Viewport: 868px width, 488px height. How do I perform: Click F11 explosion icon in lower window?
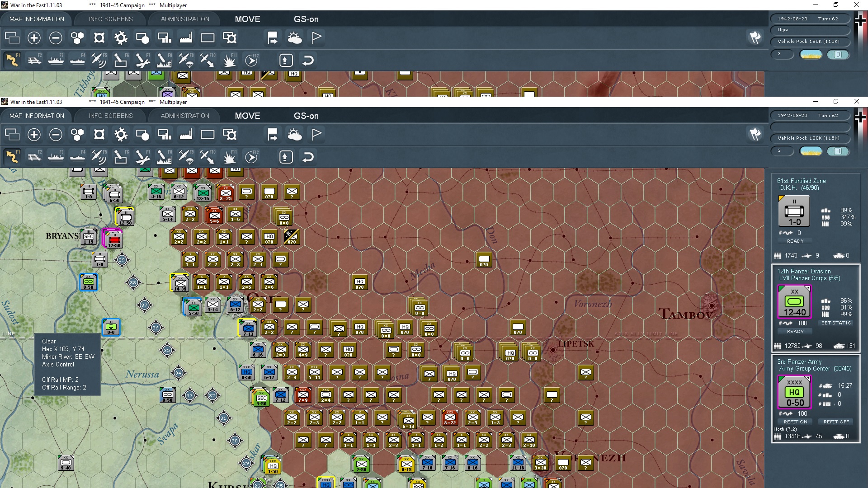point(230,157)
